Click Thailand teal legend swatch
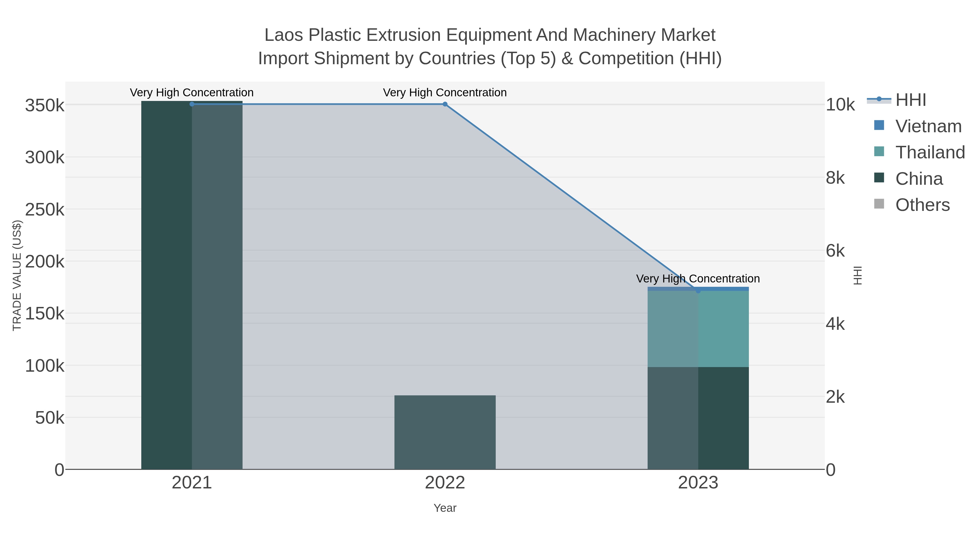 [879, 151]
